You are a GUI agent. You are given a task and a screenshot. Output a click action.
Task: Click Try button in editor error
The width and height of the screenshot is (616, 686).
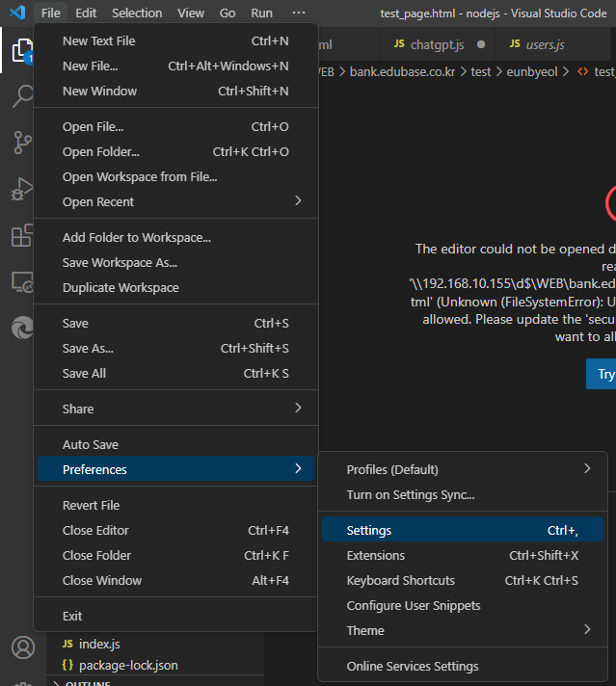[602, 374]
